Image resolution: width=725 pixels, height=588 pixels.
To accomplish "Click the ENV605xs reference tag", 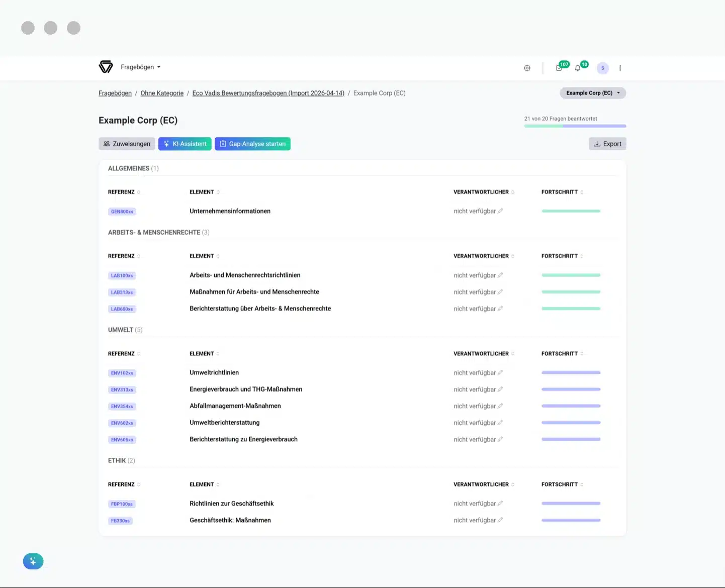I will (x=122, y=440).
